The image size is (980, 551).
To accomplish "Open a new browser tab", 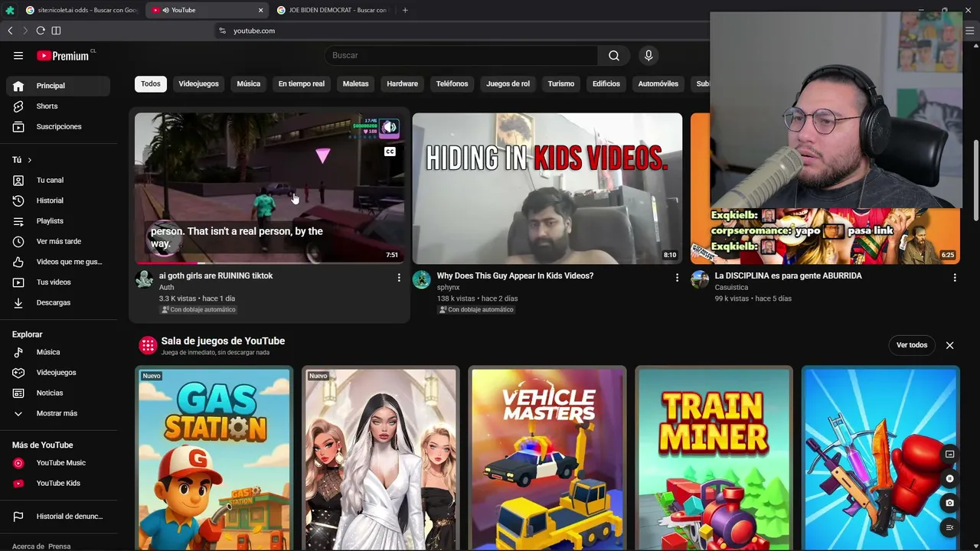I will (x=405, y=10).
